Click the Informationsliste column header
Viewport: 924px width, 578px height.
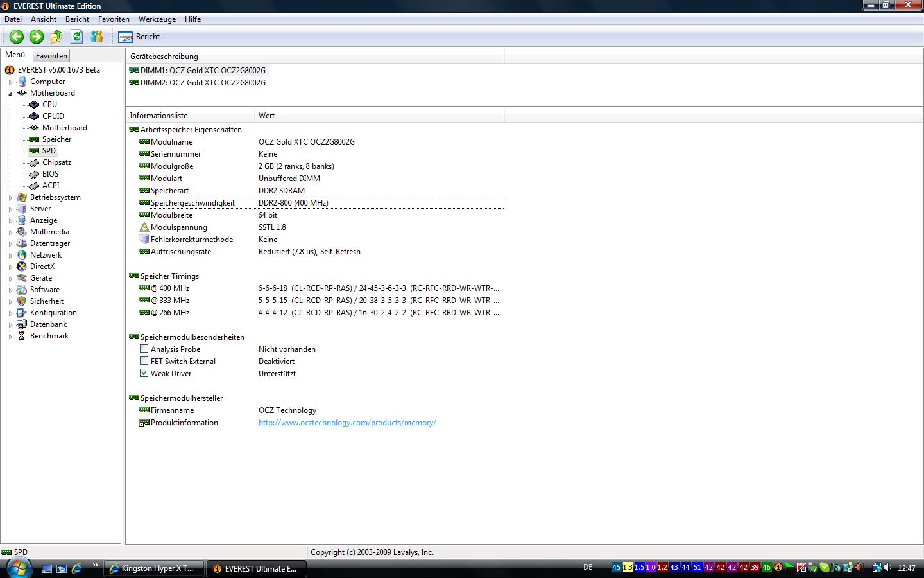pyautogui.click(x=190, y=116)
